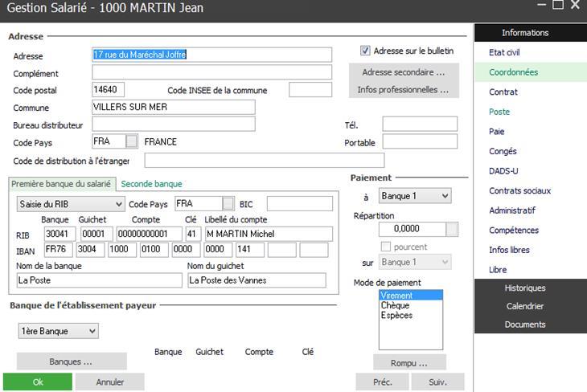Open the Congés section
This screenshot has width=587, height=392.
pyautogui.click(x=503, y=151)
